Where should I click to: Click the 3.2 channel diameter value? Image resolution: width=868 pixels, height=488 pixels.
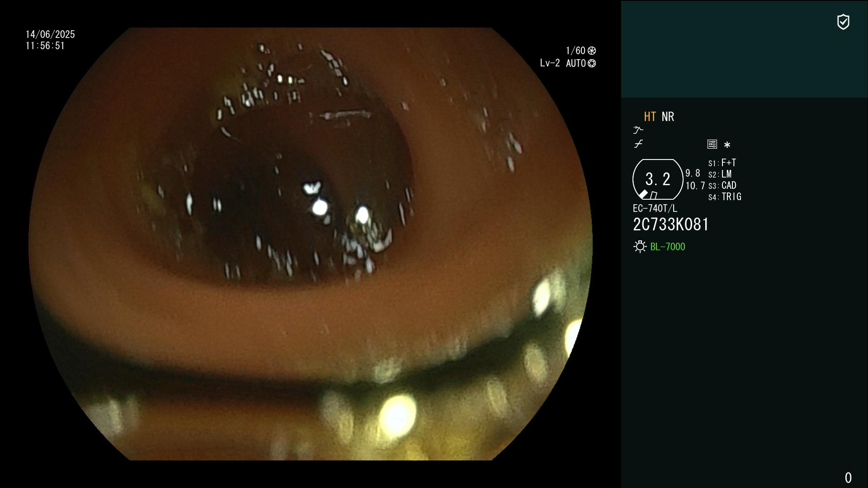pos(658,179)
